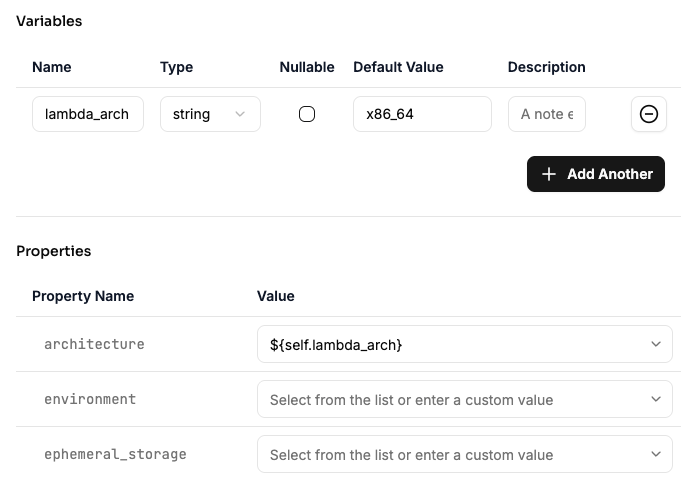Click the Nullable column header
Viewport: 695px width, 480px height.
pos(307,67)
